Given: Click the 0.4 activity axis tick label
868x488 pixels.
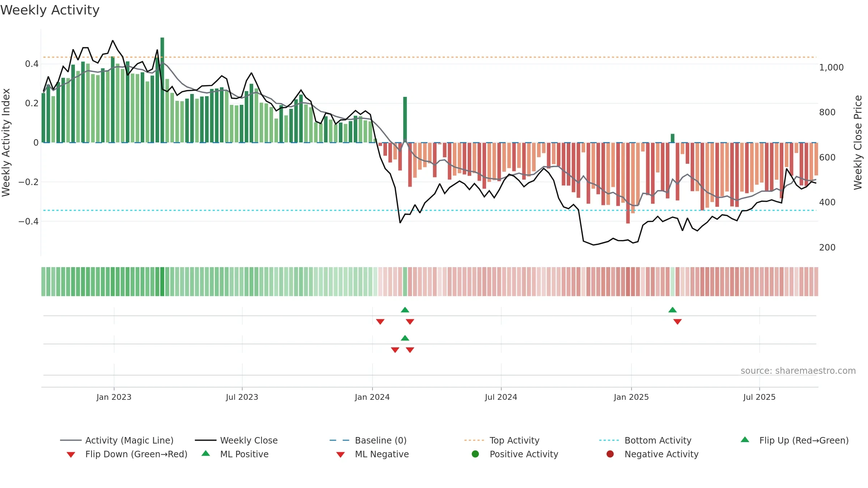Looking at the screenshot, I should tap(32, 64).
